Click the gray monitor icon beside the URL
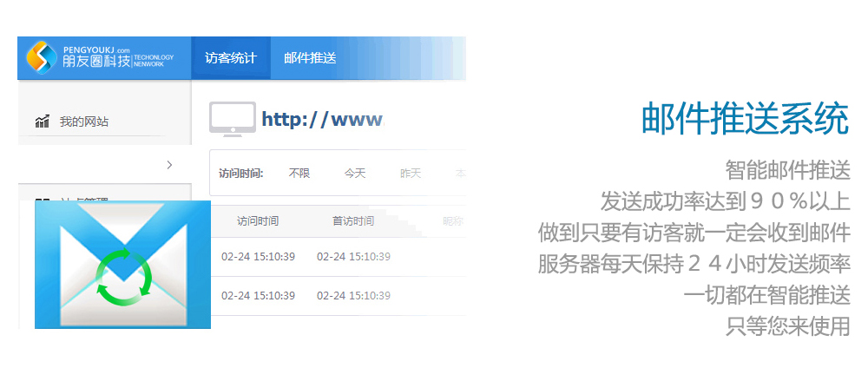This screenshot has width=868, height=381. 232,120
